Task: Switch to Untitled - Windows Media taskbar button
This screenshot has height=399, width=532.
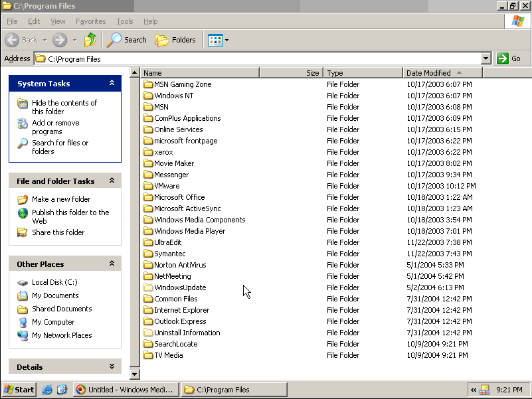Action: click(126, 390)
